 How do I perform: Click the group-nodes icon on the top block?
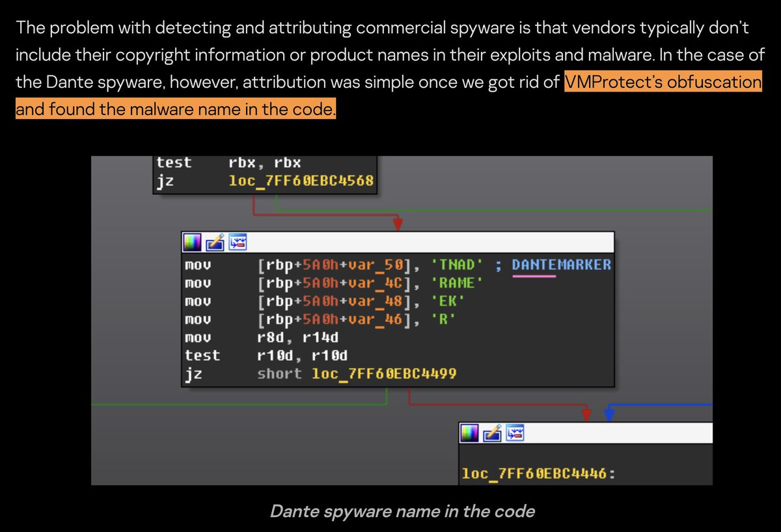tap(238, 242)
